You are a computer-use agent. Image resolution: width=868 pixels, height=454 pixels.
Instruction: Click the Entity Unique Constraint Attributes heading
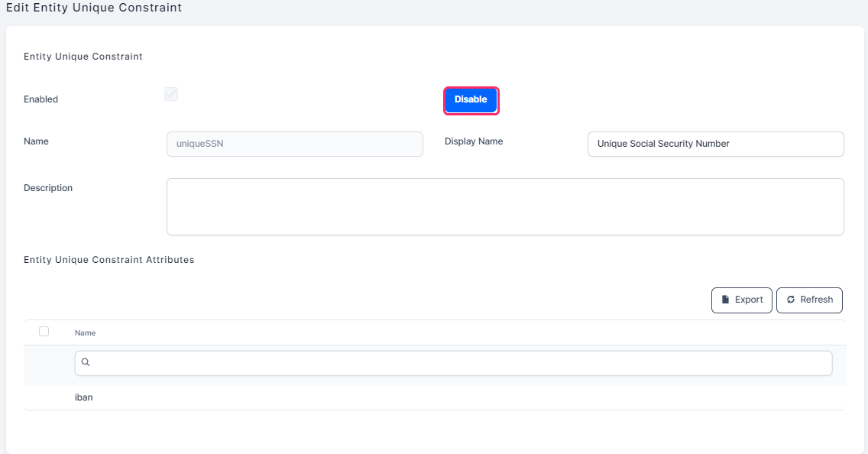108,260
